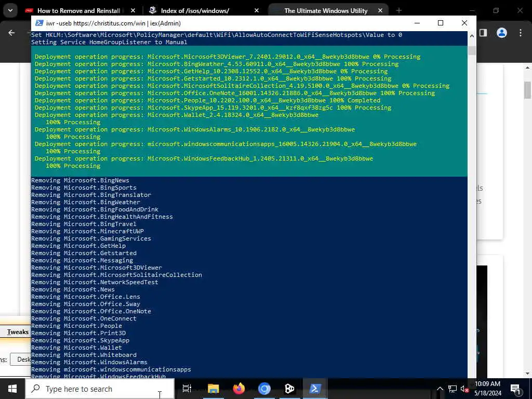Click the line 'Removing Microsoft.GamingServices'
Viewport: 532px width, 399px height.
pos(91,238)
